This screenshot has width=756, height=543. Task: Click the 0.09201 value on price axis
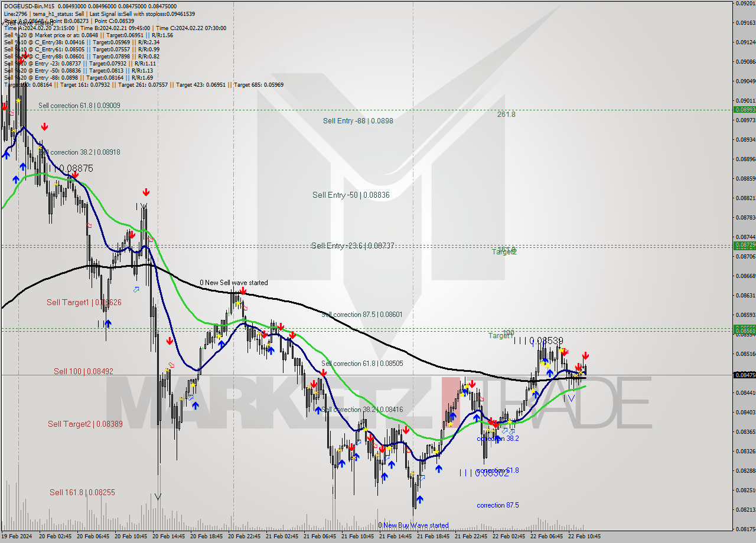(745, 4)
